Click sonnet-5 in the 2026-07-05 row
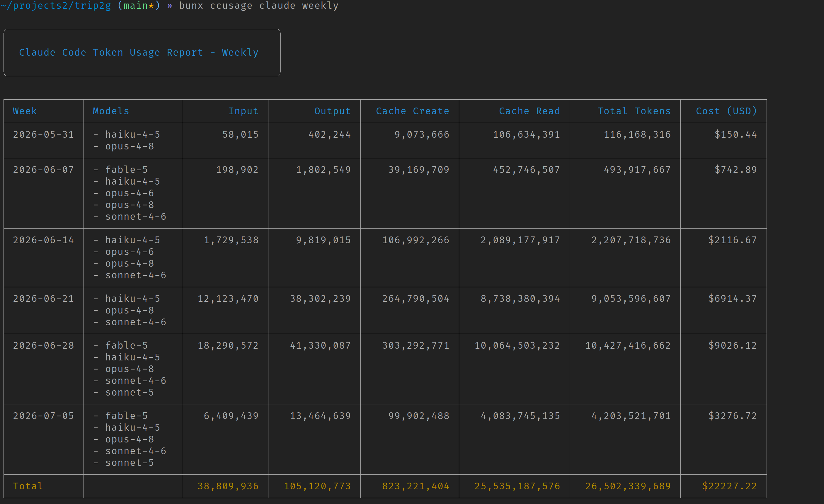This screenshot has height=504, width=824. (130, 462)
